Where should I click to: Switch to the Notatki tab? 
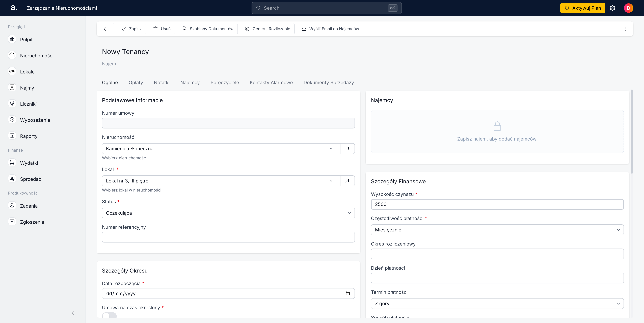(162, 83)
